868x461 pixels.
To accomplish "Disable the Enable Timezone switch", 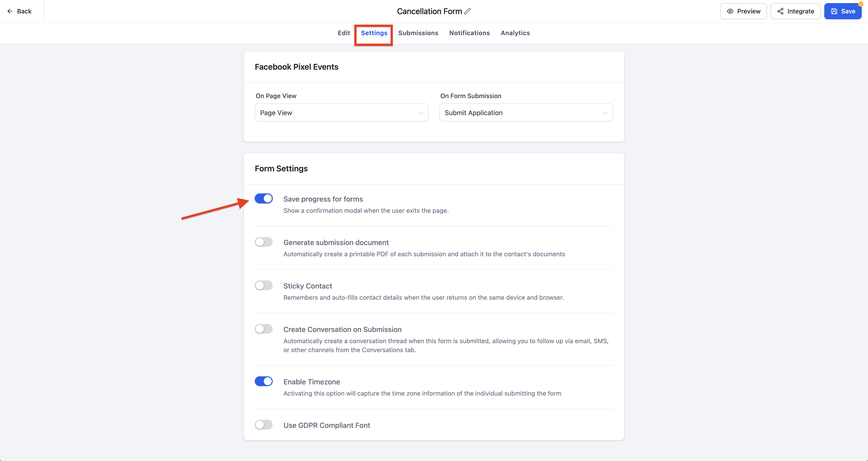I will [263, 381].
